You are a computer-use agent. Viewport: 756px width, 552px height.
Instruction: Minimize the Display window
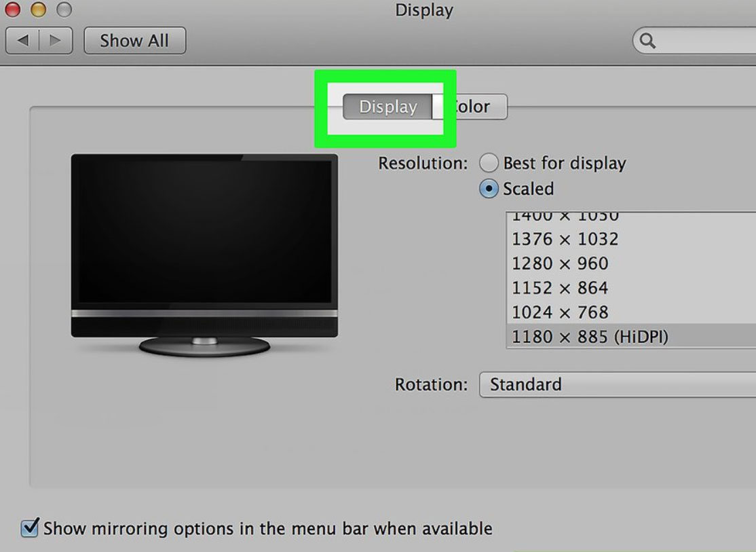tap(38, 10)
